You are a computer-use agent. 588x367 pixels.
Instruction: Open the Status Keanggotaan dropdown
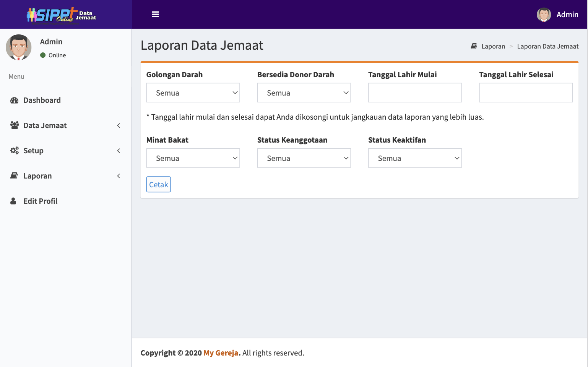(x=304, y=158)
